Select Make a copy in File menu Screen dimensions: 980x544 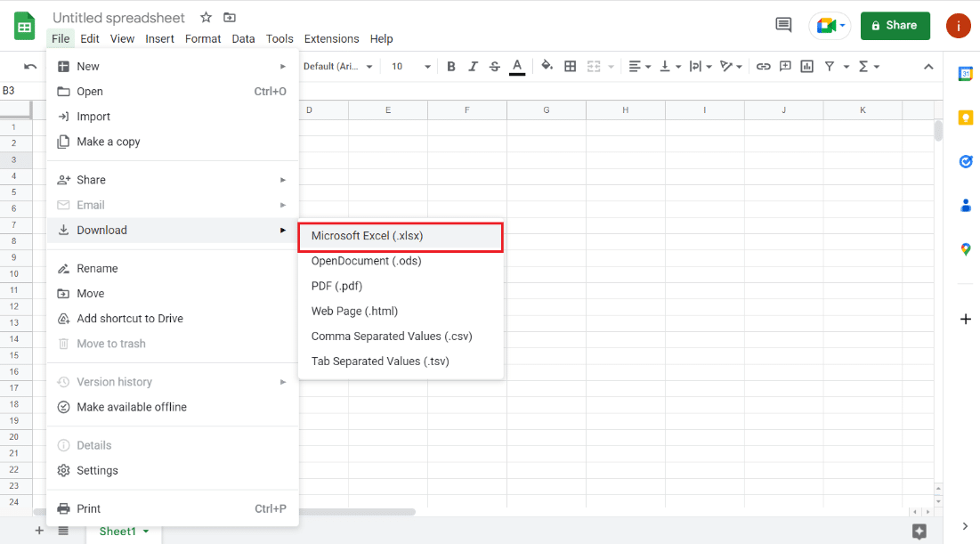coord(173,142)
